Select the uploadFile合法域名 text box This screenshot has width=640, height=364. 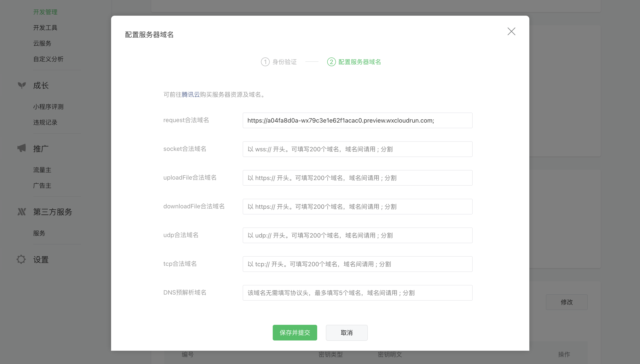[357, 178]
